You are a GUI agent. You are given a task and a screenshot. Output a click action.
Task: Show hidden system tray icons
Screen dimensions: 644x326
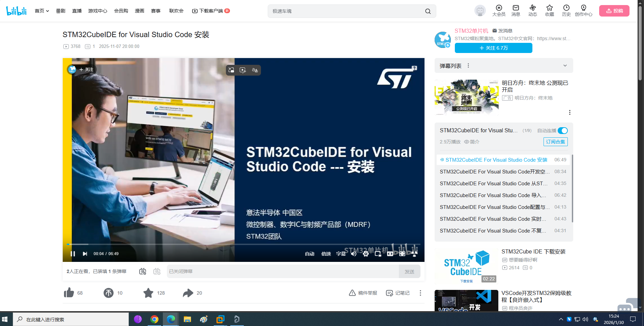click(561, 319)
